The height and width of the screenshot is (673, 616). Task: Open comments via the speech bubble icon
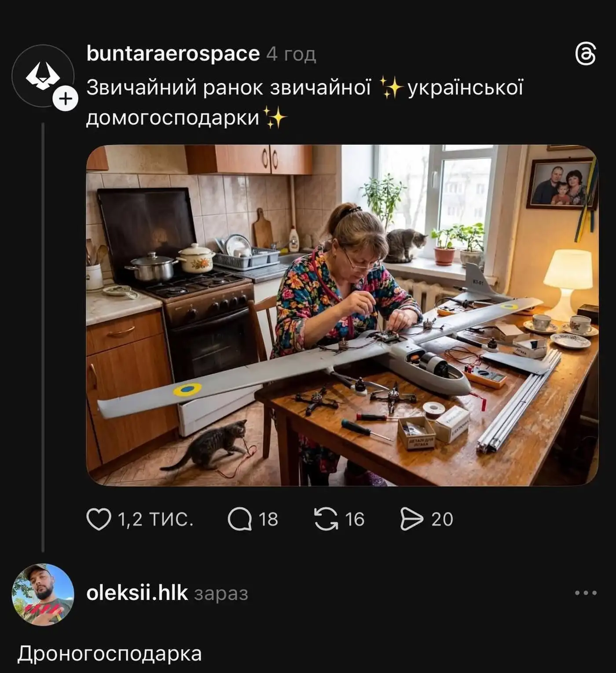[x=240, y=519]
